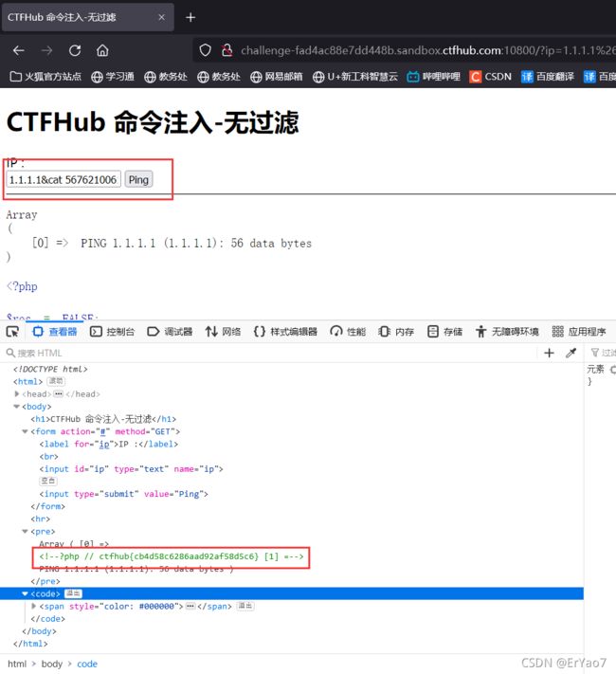Click the filter styles funnel icon

(x=595, y=353)
